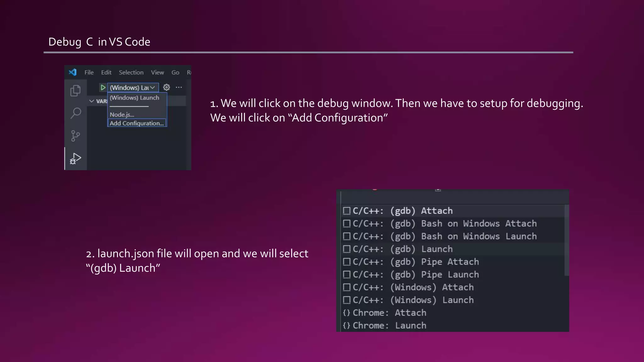Screen dimensions: 644x362
Task: Click the snippet icon beside (gdb) Pipe Launch
Action: [x=347, y=275]
